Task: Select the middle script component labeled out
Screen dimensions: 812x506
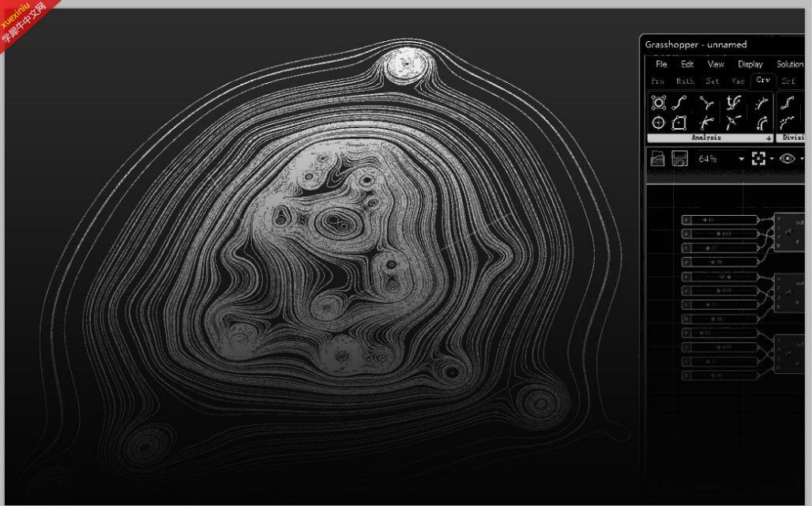Action: 789,293
